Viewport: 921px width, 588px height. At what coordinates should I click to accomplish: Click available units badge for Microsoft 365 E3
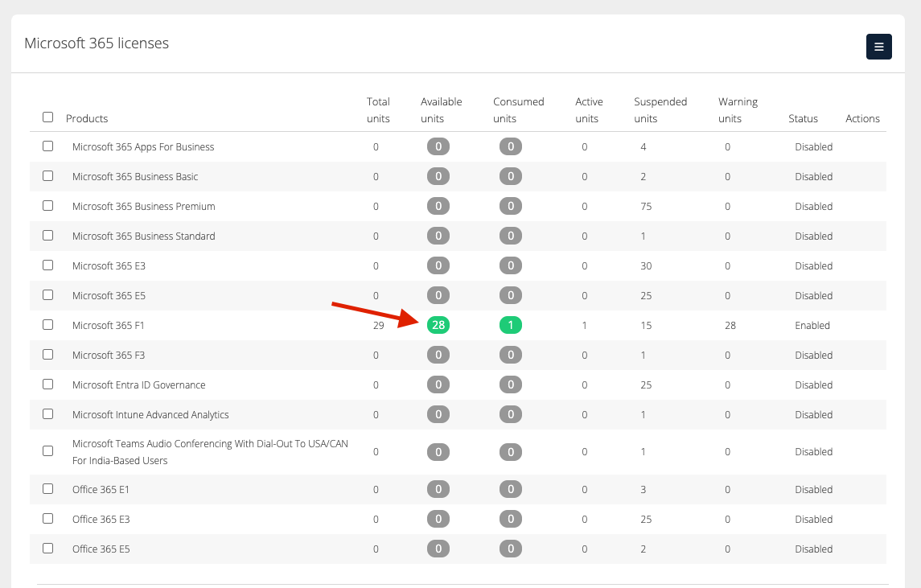tap(438, 266)
